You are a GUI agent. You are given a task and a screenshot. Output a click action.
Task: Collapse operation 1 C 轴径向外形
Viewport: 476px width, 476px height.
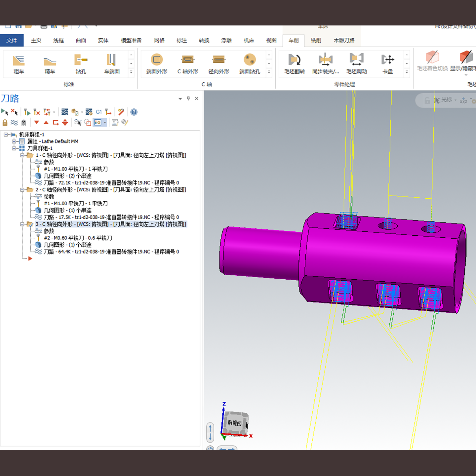[22, 155]
